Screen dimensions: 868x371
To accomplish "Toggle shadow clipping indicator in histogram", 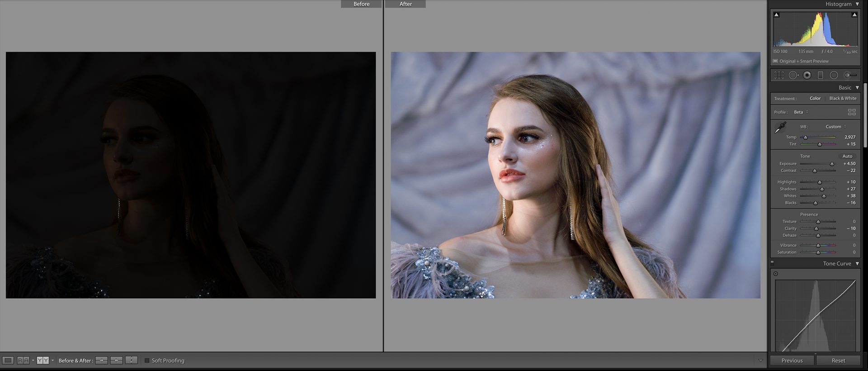I will 776,15.
